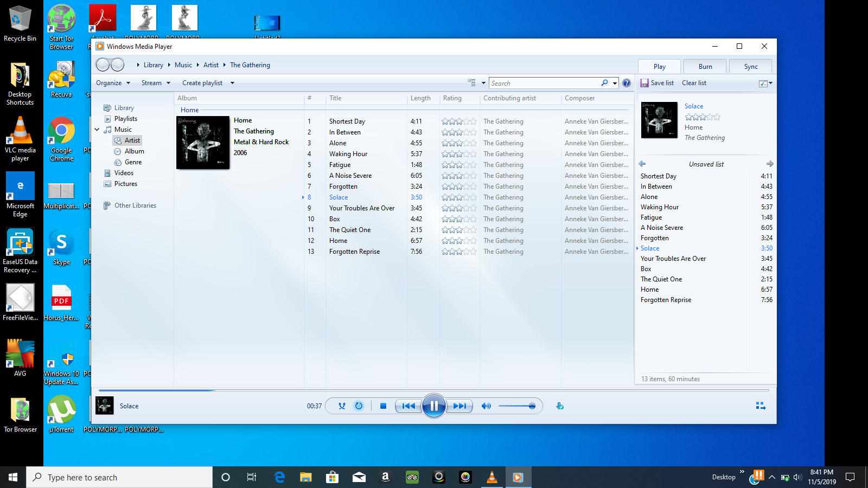Click the seek progress bar
The height and width of the screenshot is (488, 868).
tap(434, 390)
